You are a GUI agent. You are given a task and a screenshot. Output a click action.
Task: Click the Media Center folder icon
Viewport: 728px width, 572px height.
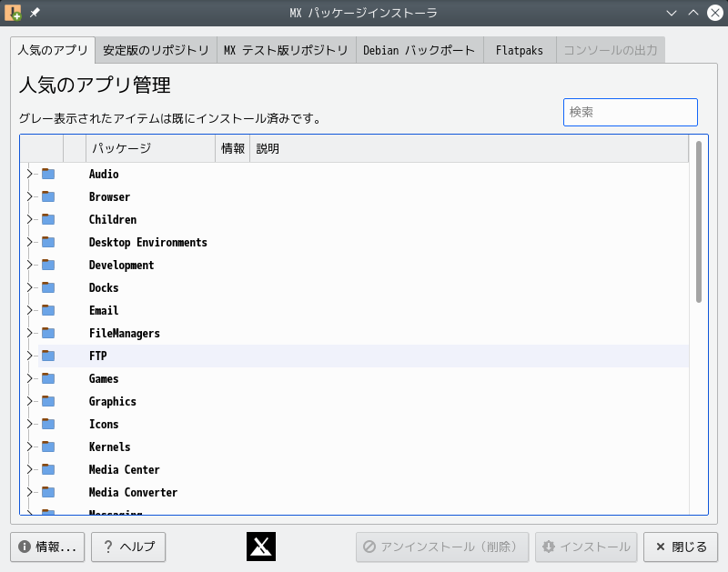pos(48,469)
